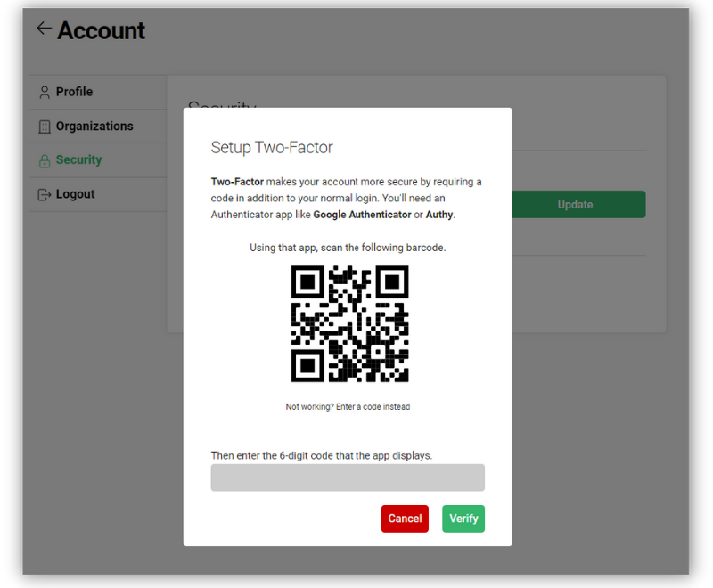Click the green Update button
This screenshot has width=713, height=588.
(x=578, y=205)
